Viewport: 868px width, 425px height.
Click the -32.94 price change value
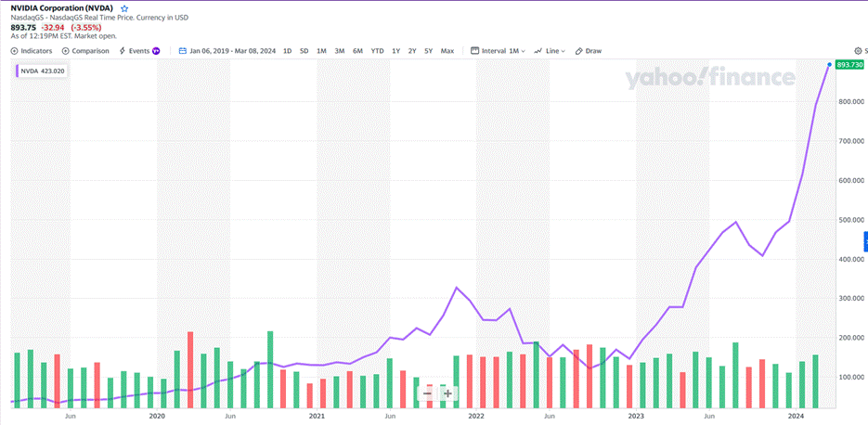point(52,27)
